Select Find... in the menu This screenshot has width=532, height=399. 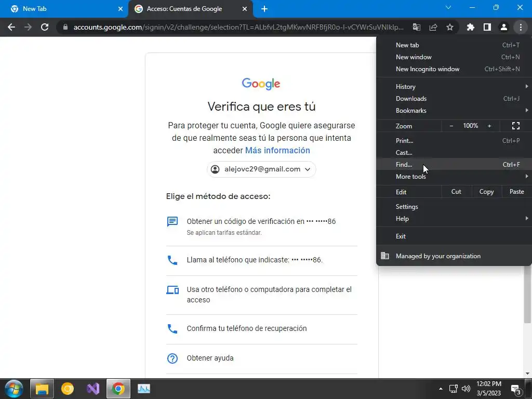tap(454, 165)
